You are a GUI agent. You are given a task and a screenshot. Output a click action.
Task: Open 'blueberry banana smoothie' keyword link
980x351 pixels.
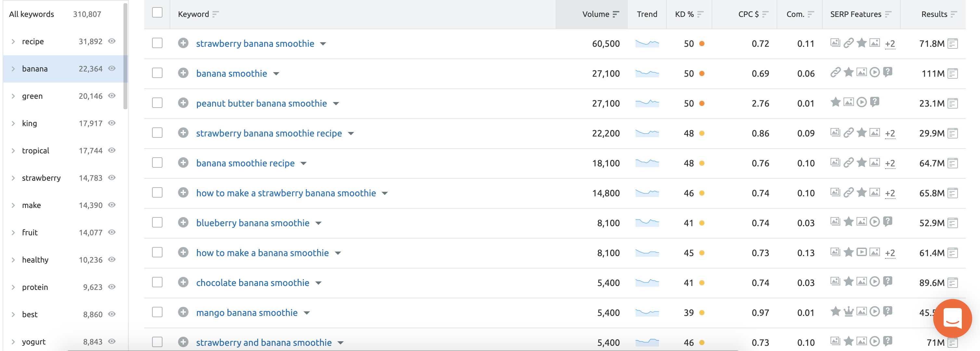(x=252, y=223)
